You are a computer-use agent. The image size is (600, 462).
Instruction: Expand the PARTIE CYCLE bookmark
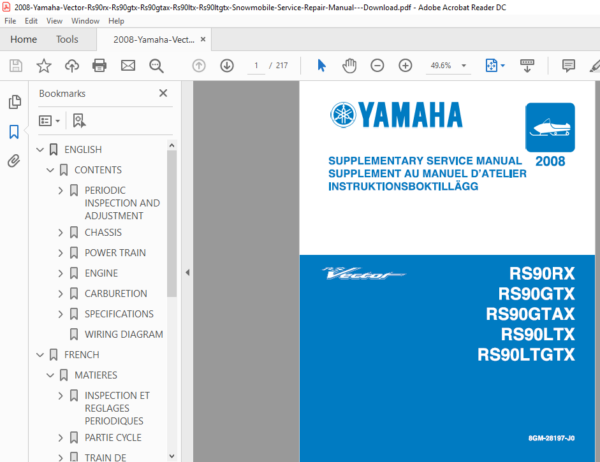click(x=60, y=438)
